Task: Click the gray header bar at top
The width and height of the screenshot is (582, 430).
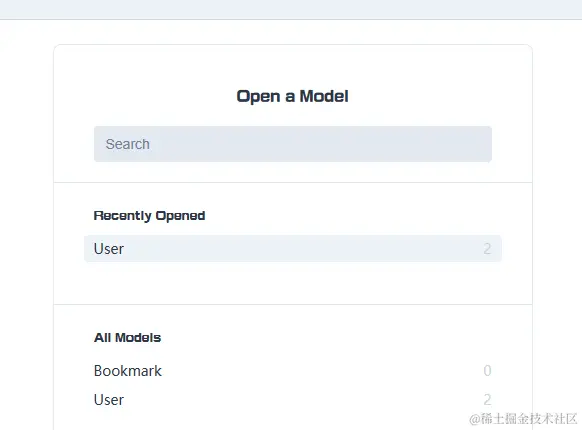Action: click(x=291, y=9)
